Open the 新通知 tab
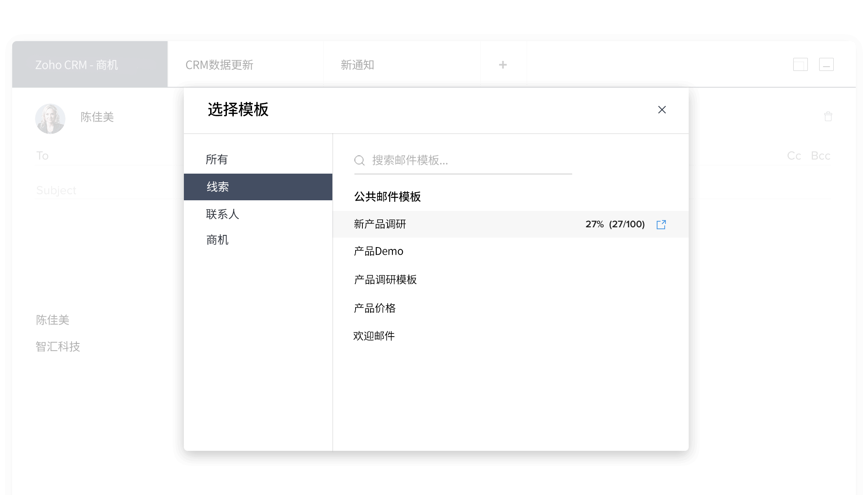The image size is (868, 495). tap(357, 65)
